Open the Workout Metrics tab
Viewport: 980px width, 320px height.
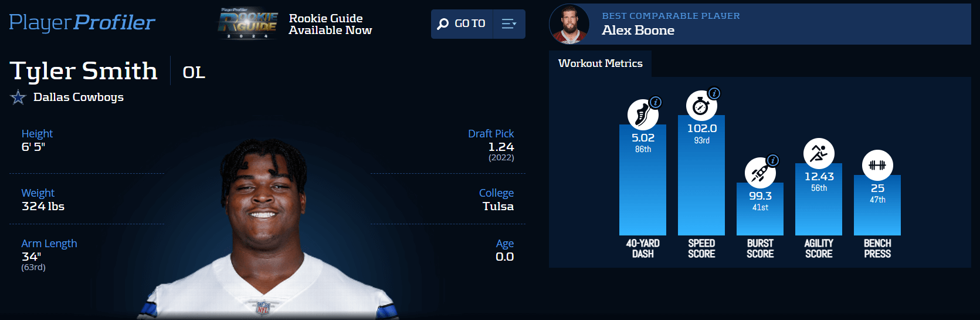[x=600, y=63]
